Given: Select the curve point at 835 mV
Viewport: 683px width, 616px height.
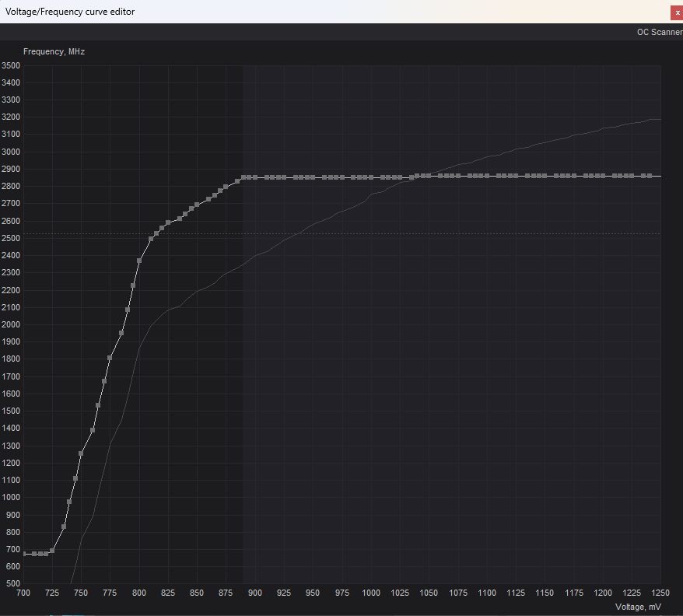Looking at the screenshot, I should point(180,219).
